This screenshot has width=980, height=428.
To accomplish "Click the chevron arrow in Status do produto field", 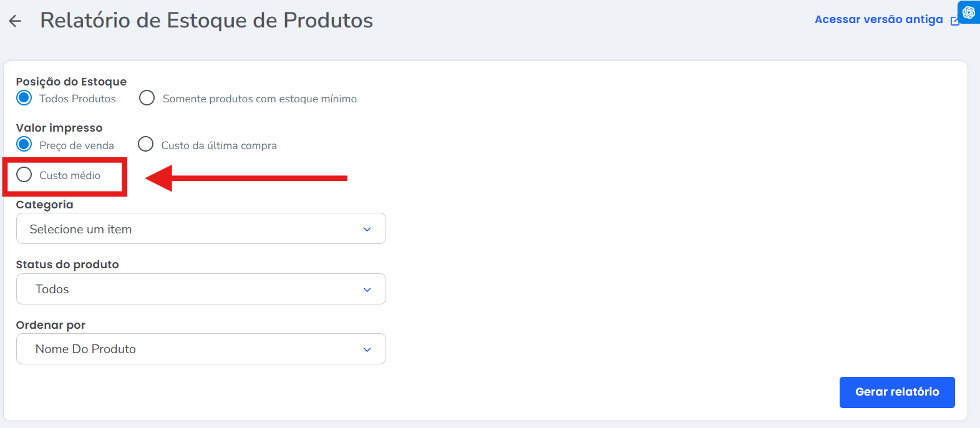I will [x=367, y=289].
